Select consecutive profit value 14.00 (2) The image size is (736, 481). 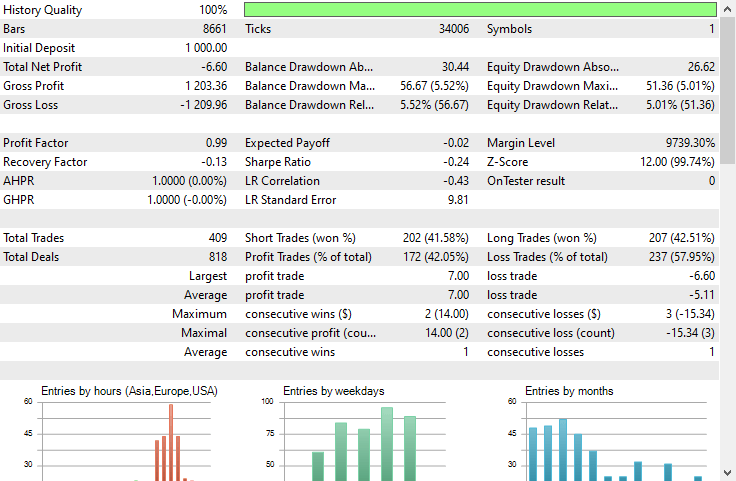click(447, 333)
